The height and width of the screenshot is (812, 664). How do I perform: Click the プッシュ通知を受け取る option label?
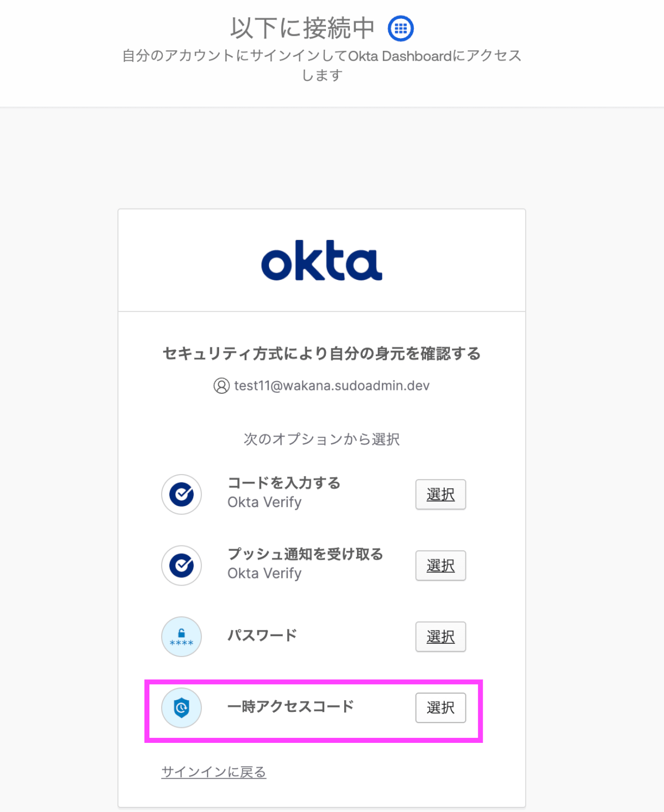(305, 554)
